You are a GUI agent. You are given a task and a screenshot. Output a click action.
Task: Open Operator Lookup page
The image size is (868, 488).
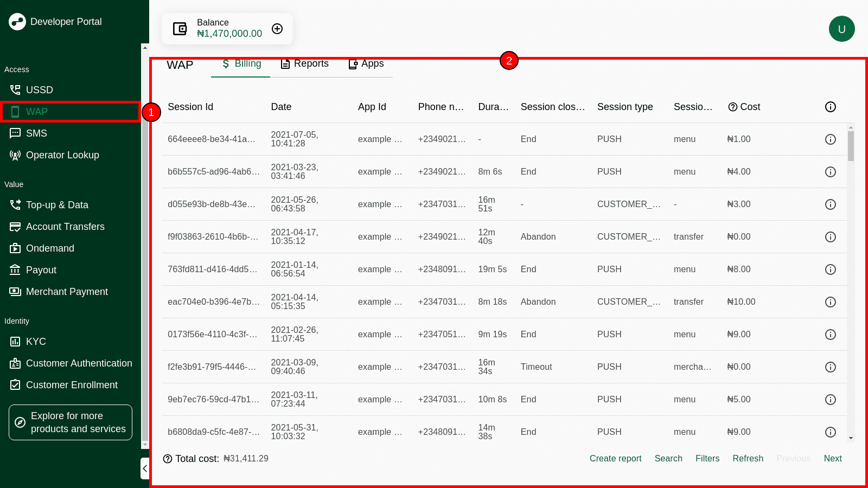tap(62, 155)
